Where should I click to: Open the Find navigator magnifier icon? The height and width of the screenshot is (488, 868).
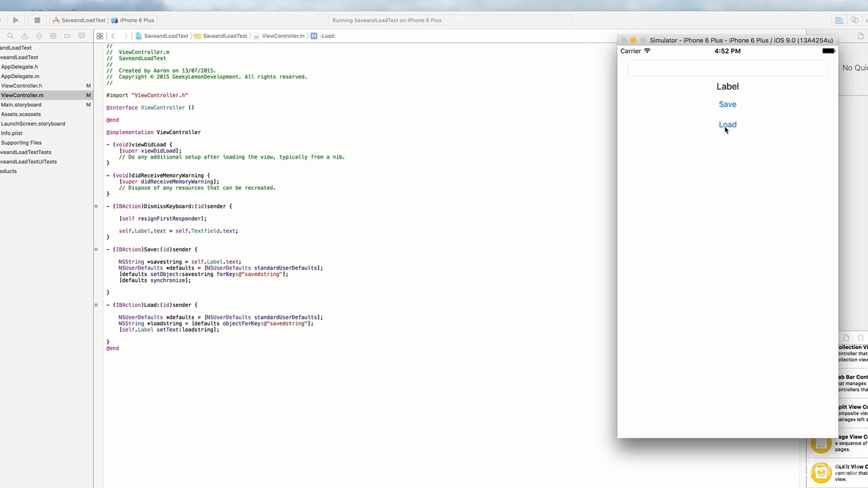pos(11,36)
